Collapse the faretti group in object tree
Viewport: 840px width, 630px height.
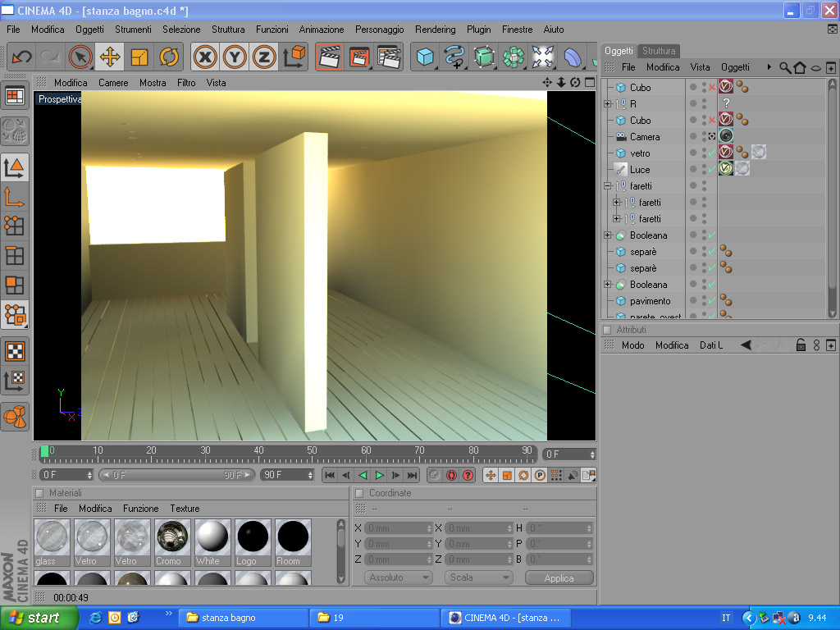click(608, 186)
